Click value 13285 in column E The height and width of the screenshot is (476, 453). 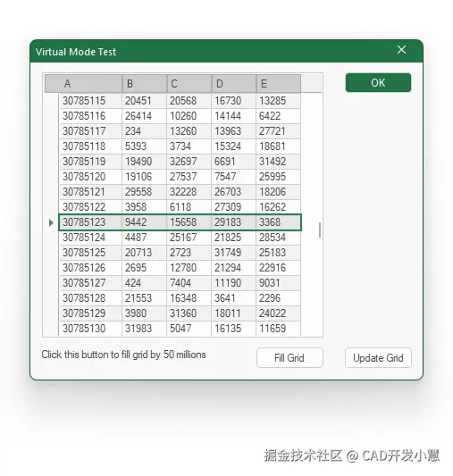click(278, 101)
